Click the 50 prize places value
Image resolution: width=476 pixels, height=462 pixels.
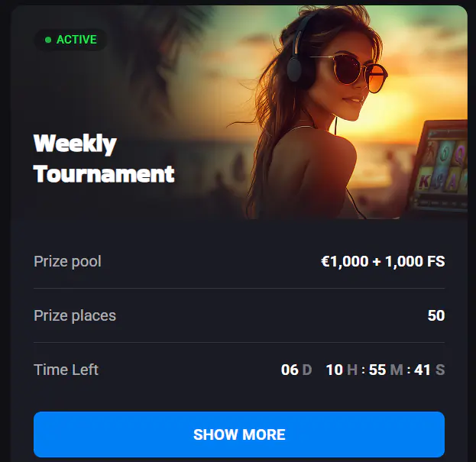point(436,315)
